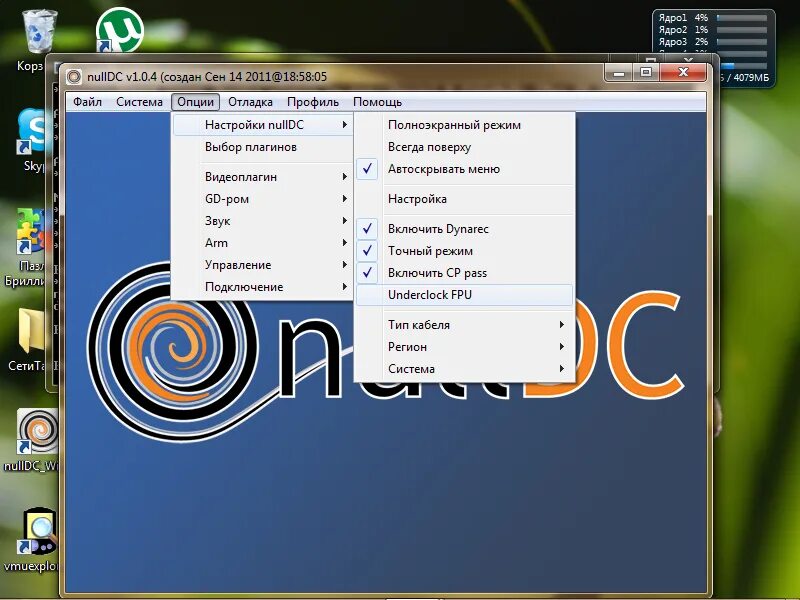
Task: Close the open 'Опции' menu
Action: pos(195,102)
